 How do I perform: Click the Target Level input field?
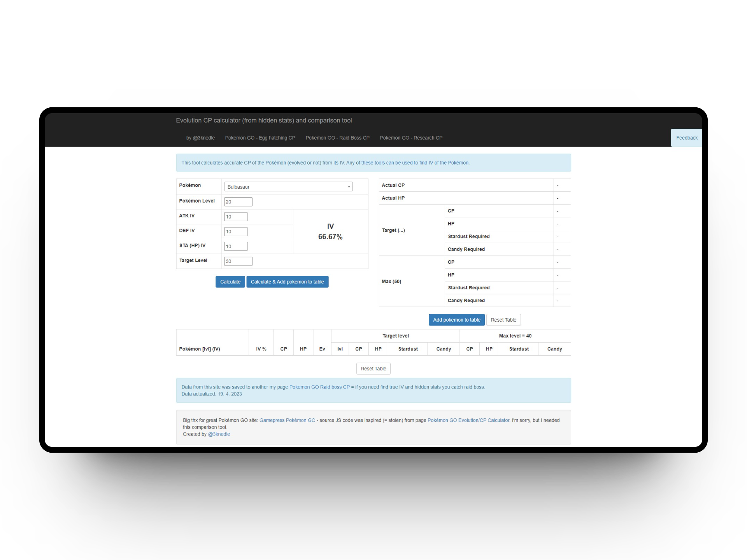coord(238,261)
